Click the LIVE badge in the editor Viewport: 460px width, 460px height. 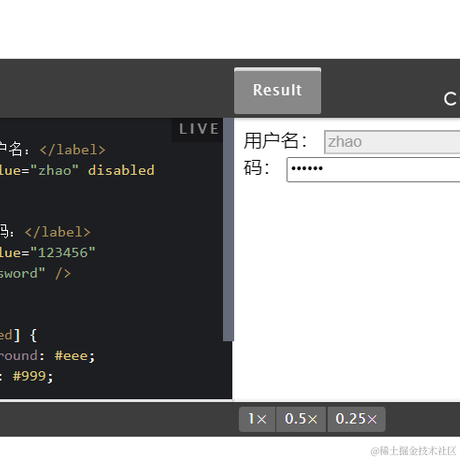[199, 129]
